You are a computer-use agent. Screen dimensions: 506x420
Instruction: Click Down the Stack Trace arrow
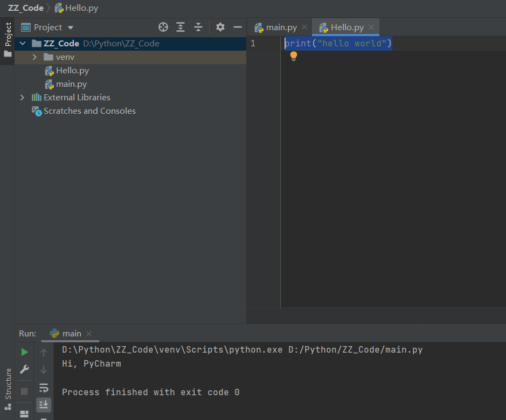pyautogui.click(x=44, y=370)
